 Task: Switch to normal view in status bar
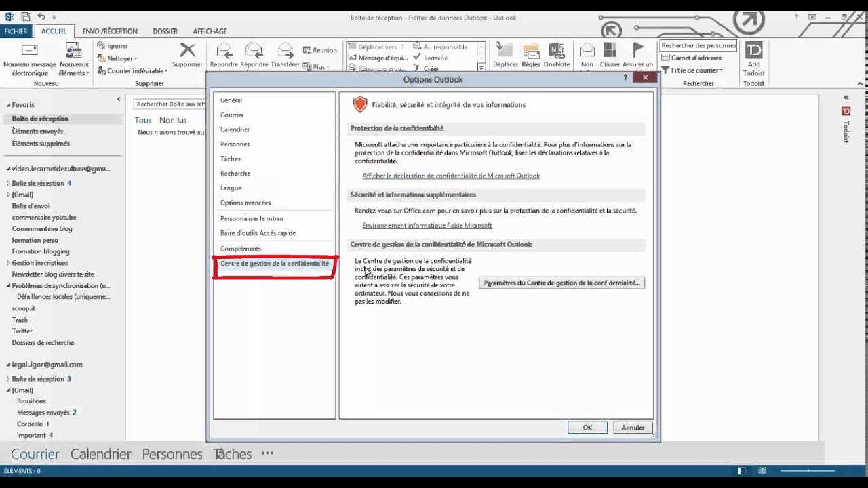(743, 471)
